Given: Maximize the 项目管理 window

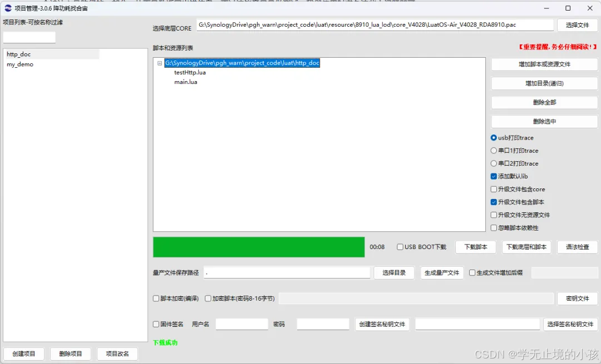Looking at the screenshot, I should [x=568, y=8].
